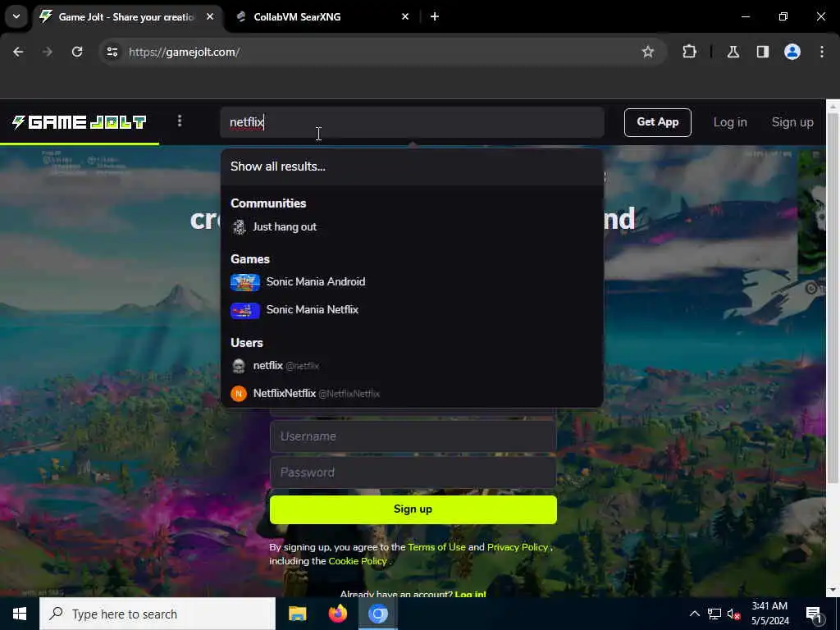The height and width of the screenshot is (630, 840).
Task: Click the Sign up link in header
Action: coord(792,122)
